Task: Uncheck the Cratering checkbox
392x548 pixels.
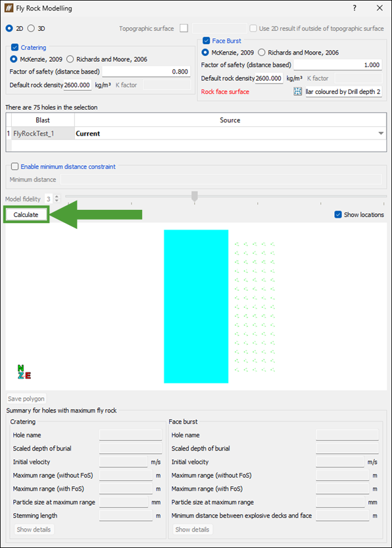Action: point(14,47)
